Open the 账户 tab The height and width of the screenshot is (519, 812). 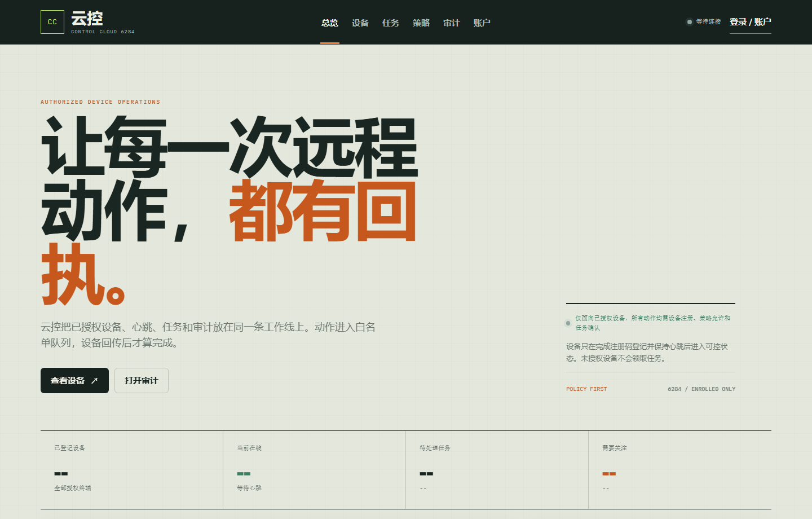click(482, 23)
